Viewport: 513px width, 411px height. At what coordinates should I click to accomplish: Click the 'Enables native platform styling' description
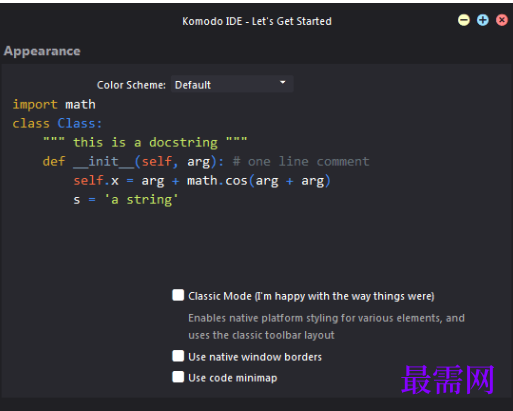click(326, 326)
